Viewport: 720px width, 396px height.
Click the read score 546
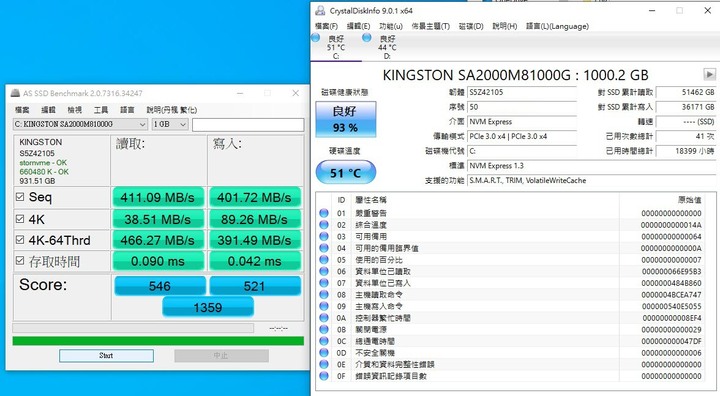159,286
